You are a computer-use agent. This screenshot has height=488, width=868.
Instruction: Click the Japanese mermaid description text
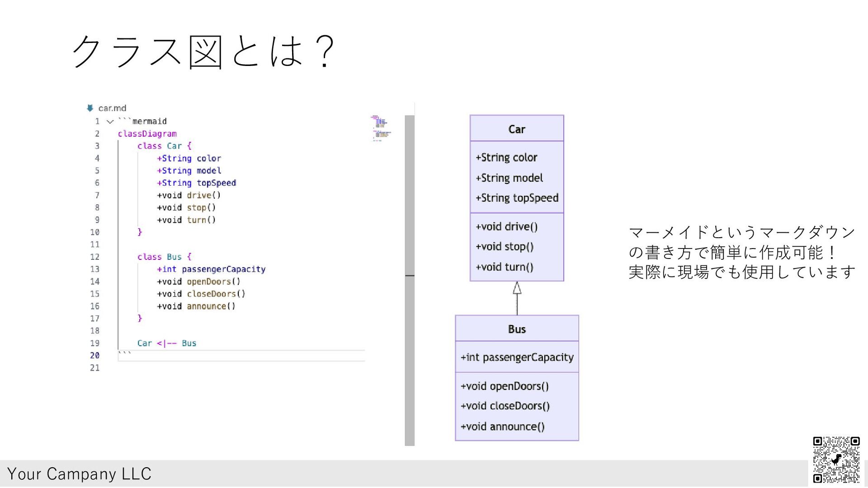741,252
